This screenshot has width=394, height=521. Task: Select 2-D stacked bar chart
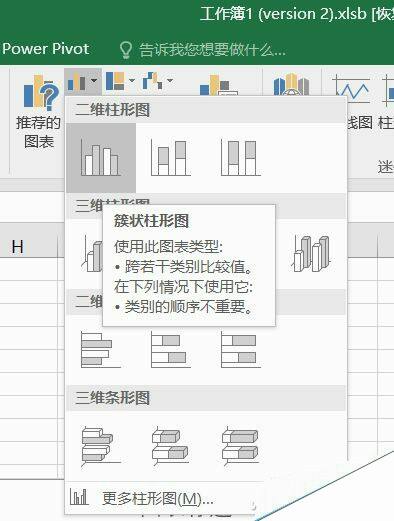coord(171,350)
